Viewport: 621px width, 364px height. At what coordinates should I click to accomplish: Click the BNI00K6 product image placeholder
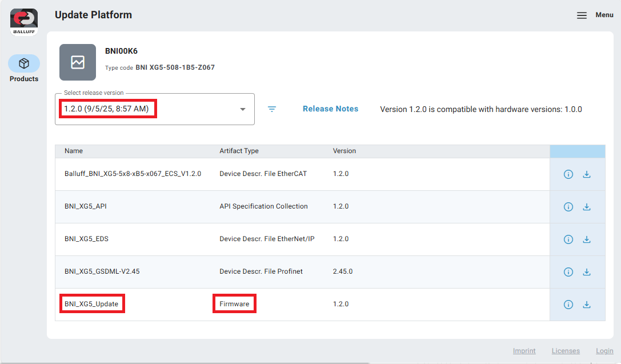click(78, 62)
